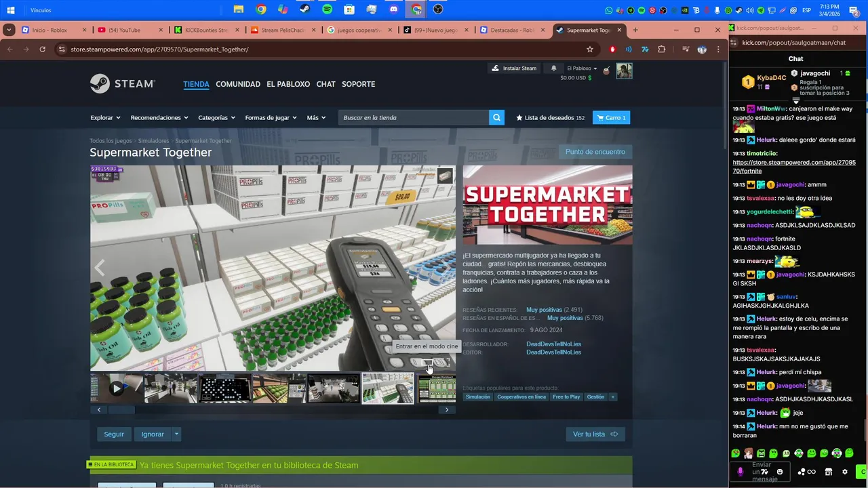Click the Simuladores breadcrumb link
868x488 pixels.
[153, 141]
